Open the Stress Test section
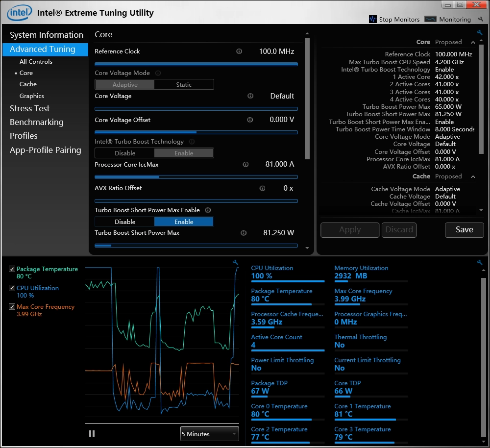The height and width of the screenshot is (448, 490). [x=30, y=108]
